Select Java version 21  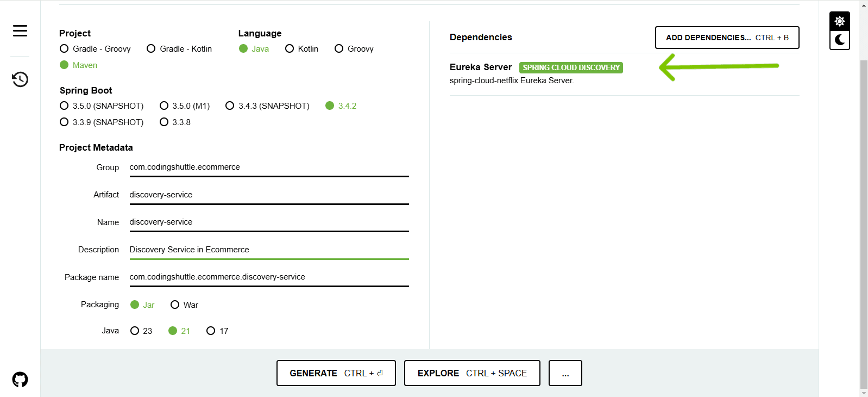[x=179, y=331]
